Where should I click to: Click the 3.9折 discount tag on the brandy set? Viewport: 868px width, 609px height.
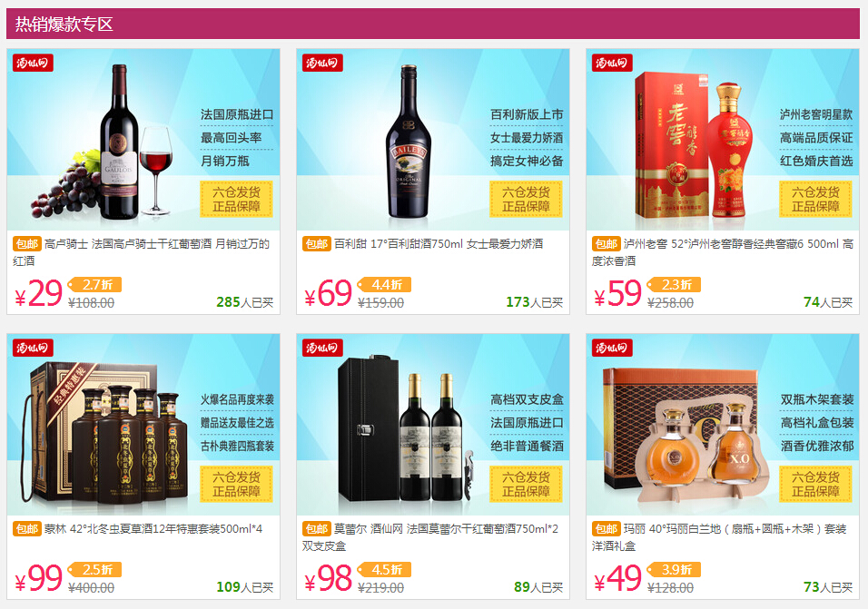tap(674, 569)
